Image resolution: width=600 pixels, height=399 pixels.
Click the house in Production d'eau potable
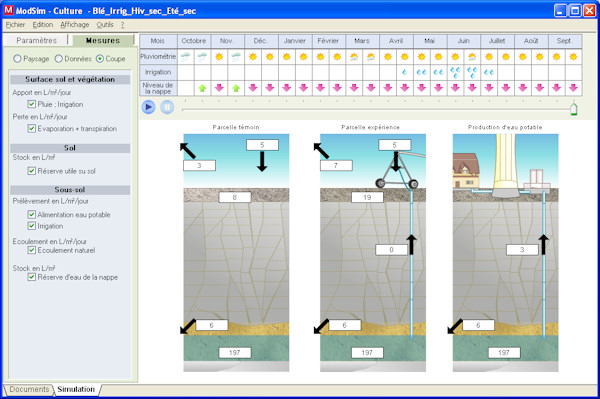pos(466,170)
